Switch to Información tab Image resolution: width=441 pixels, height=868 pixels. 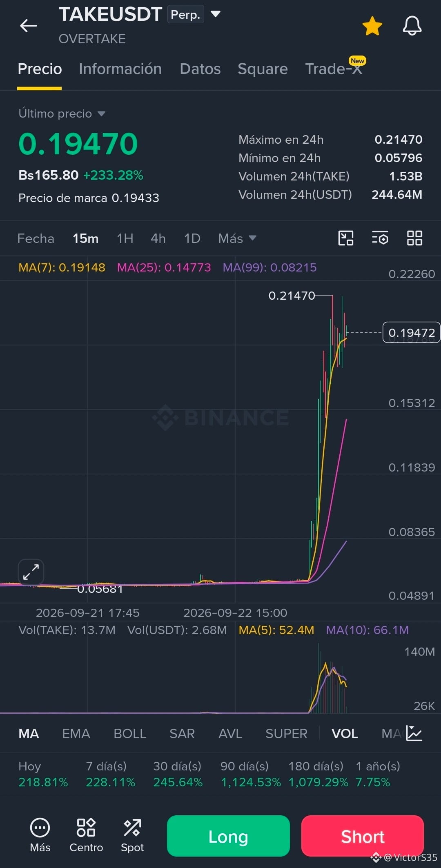click(120, 69)
